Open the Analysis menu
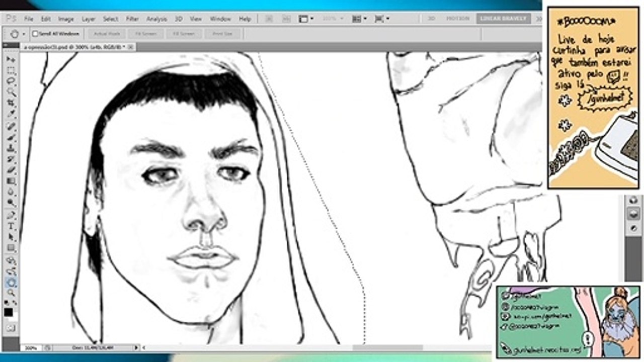 click(156, 19)
